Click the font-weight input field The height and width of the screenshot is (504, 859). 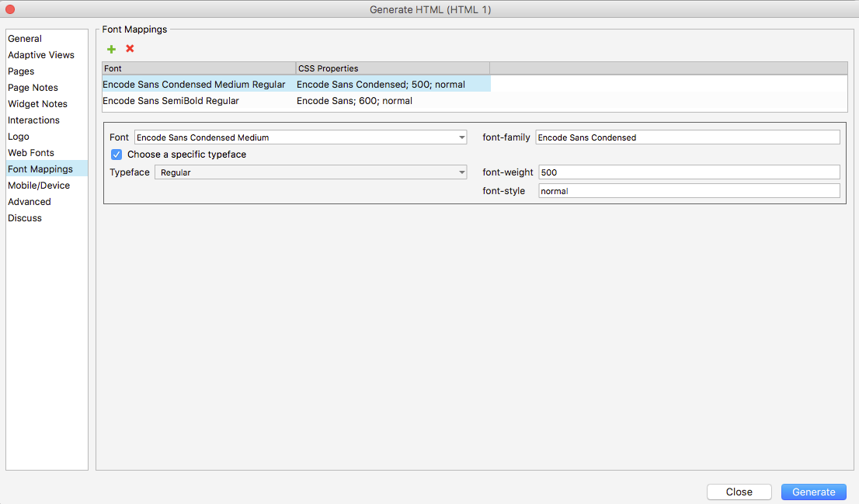tap(689, 172)
